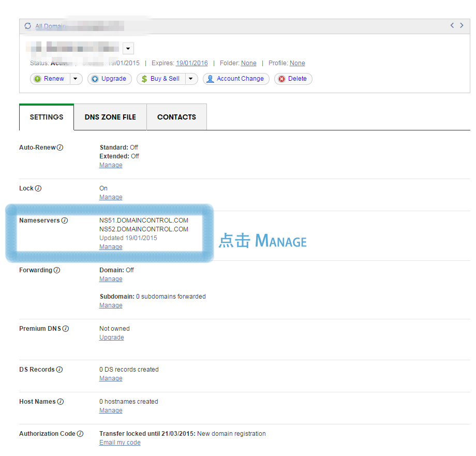This screenshot has width=476, height=456.
Task: Open the expiry date 19/01/2016 link
Action: coord(191,63)
